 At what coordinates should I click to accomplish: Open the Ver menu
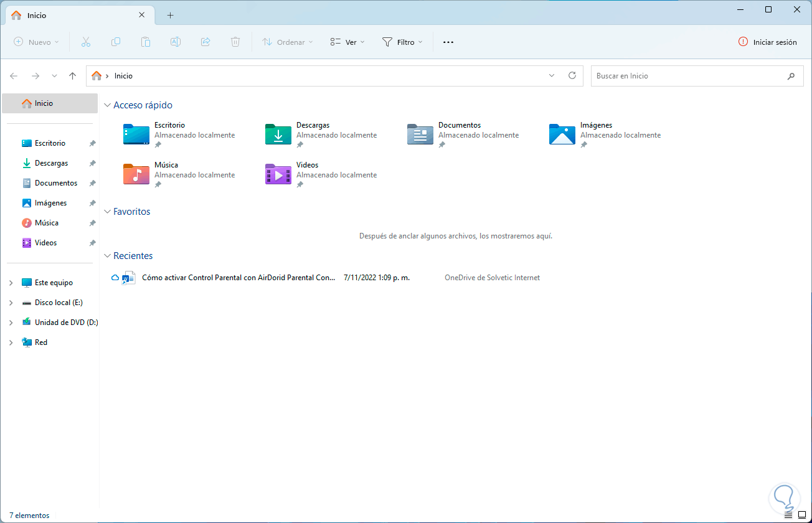347,42
